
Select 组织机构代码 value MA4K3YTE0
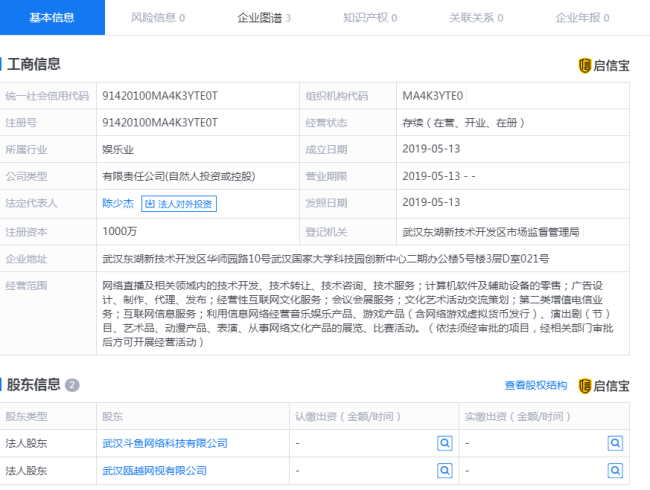click(432, 96)
